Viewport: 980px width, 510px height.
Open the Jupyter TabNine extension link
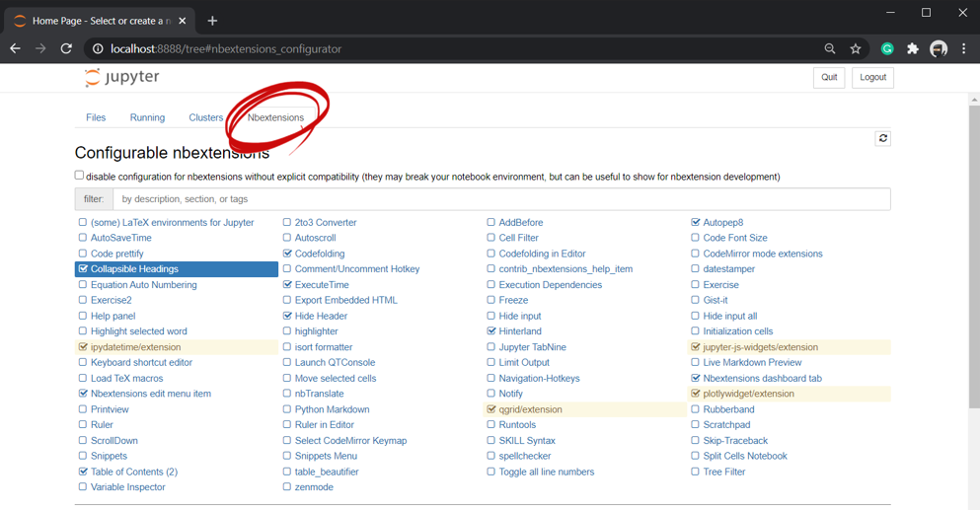click(532, 347)
